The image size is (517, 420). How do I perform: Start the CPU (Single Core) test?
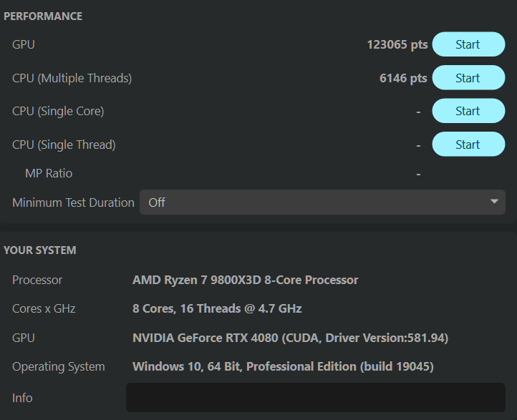(x=468, y=111)
